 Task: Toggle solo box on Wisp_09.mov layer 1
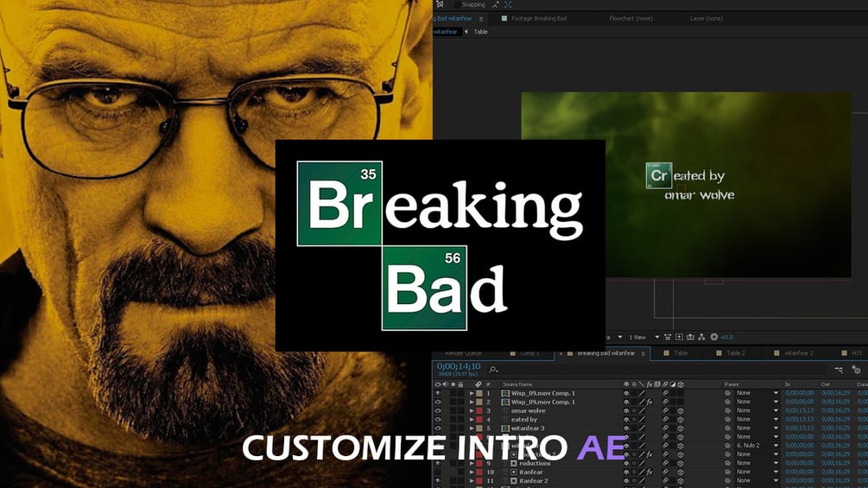coord(453,393)
